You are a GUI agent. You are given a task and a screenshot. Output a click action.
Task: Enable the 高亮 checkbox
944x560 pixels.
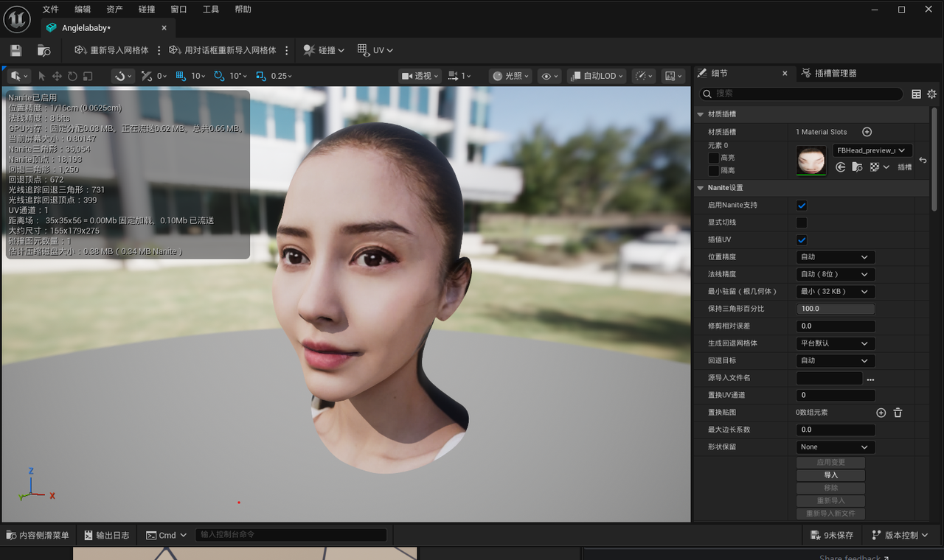tap(713, 158)
